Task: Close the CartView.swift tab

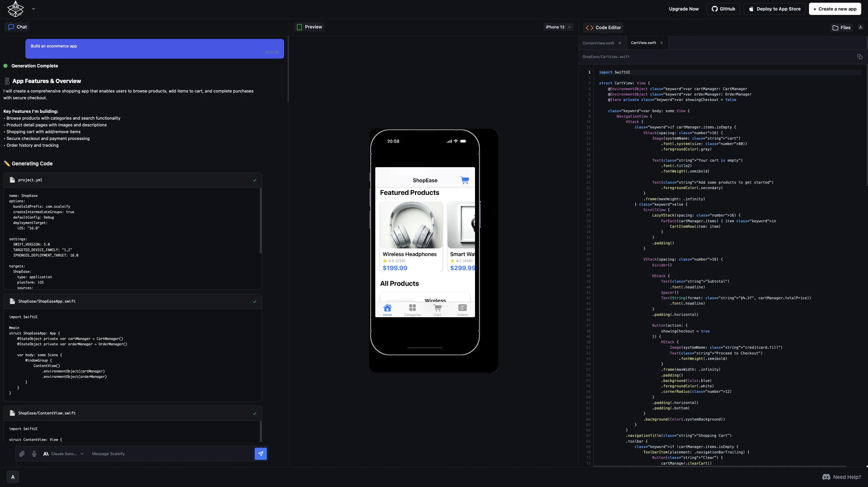Action: click(662, 43)
